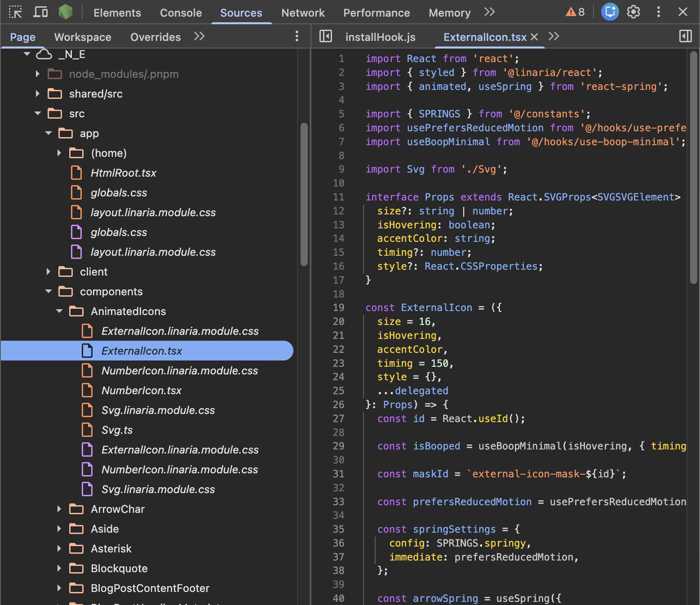Open the orange Svg.linaria.module.css file
The image size is (700, 605).
click(x=158, y=410)
